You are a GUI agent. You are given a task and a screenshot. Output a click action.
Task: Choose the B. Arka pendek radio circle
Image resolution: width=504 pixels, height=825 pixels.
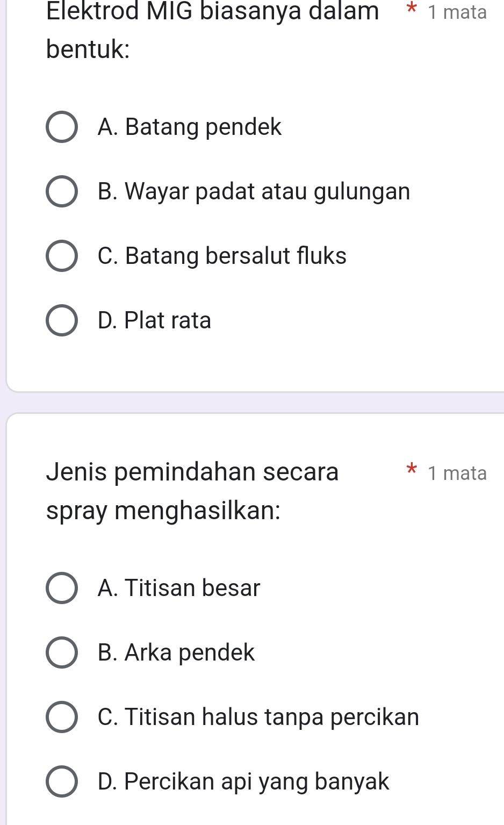pos(62,652)
